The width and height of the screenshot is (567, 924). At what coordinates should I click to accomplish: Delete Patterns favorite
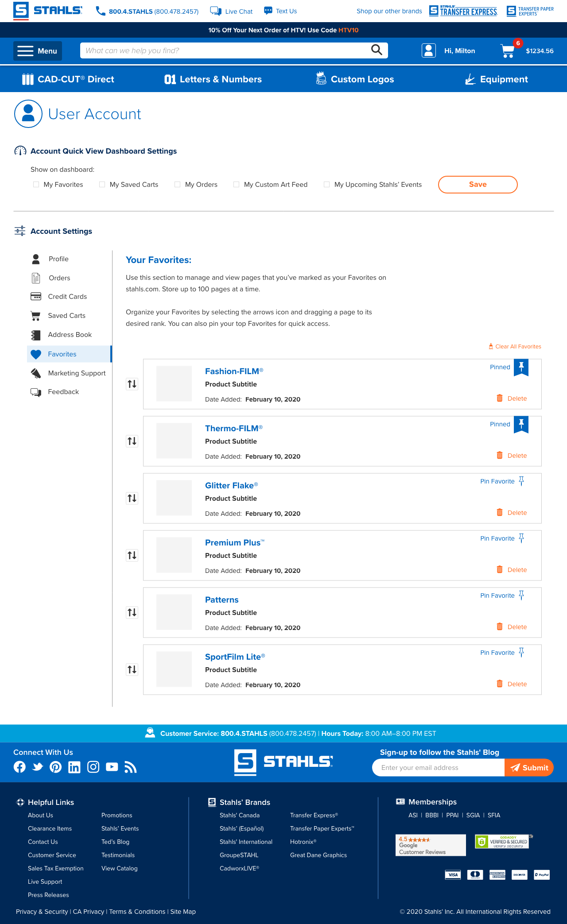click(512, 627)
